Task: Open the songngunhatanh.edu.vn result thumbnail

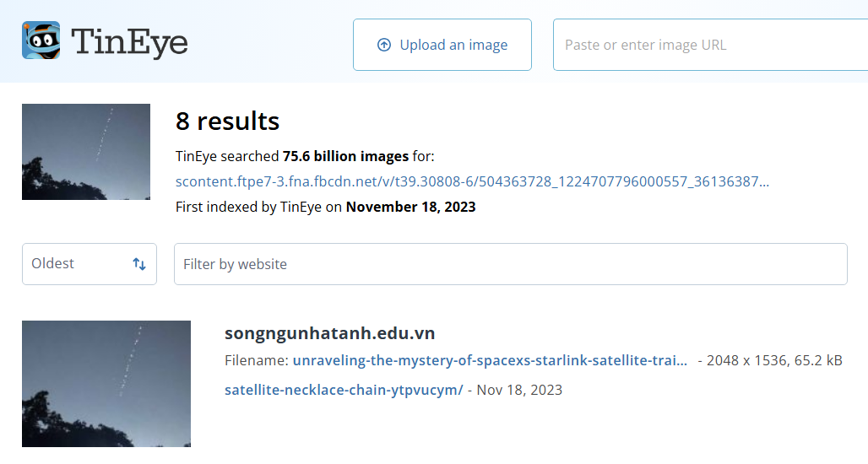Action: point(106,384)
